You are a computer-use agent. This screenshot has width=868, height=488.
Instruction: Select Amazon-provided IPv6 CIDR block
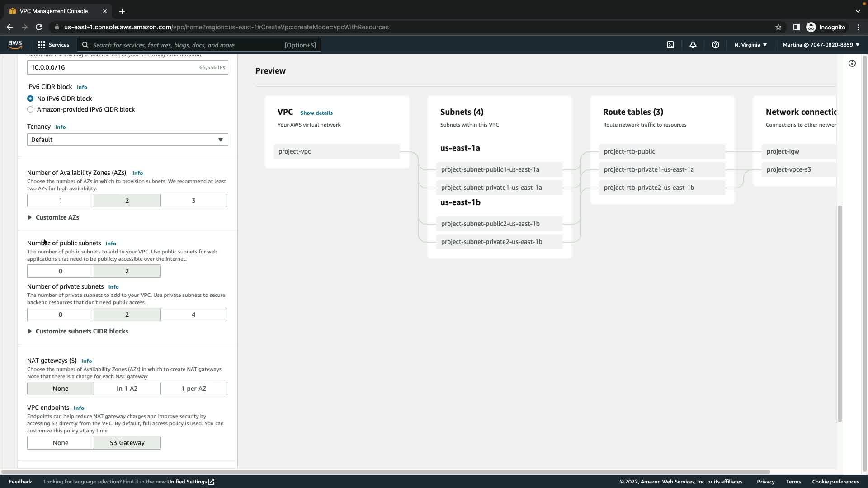(x=30, y=109)
